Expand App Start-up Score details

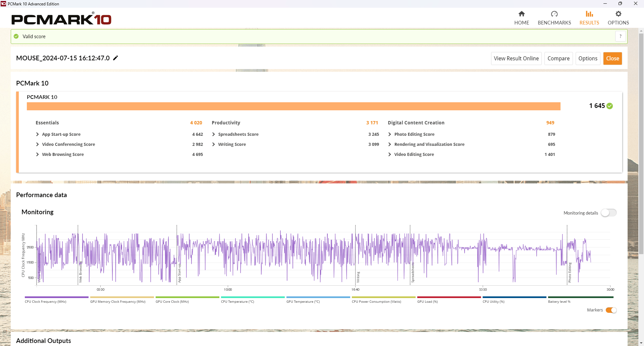(x=37, y=134)
